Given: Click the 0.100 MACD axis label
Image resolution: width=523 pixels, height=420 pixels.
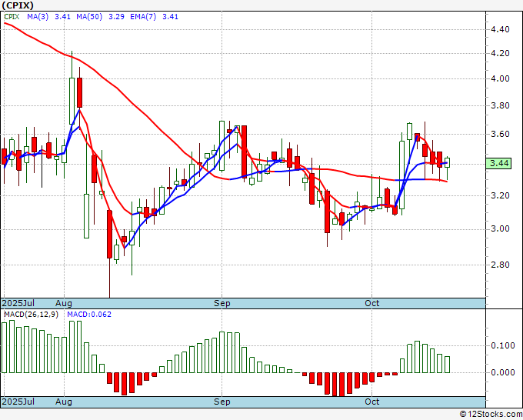Looking at the screenshot, I should (503, 345).
